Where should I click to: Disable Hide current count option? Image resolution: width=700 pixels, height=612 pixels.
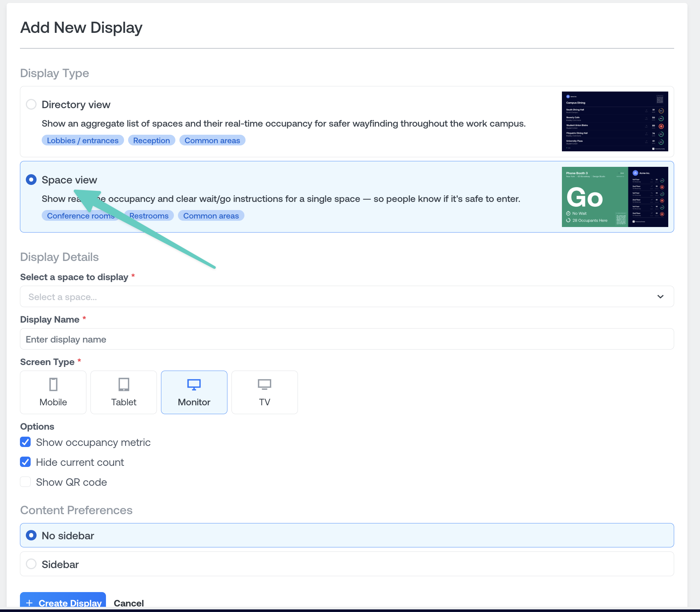(x=25, y=462)
